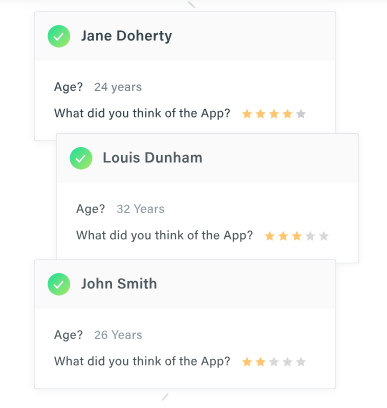Select John Smith's second gold star
Viewport: 387px width, 408px height.
click(260, 362)
